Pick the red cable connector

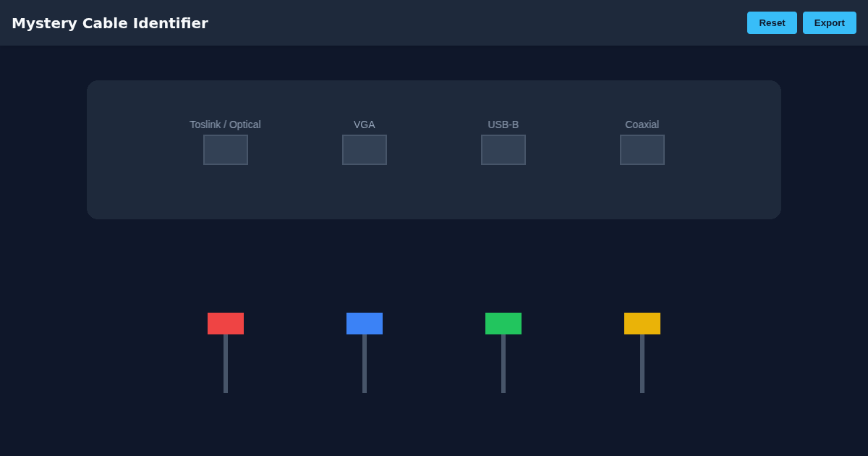tap(226, 324)
